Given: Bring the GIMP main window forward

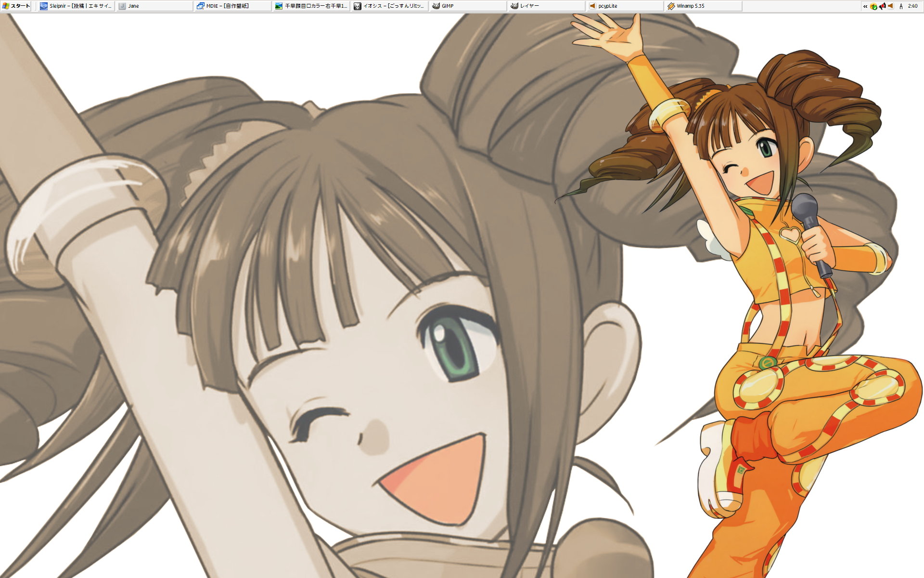Looking at the screenshot, I should point(468,6).
